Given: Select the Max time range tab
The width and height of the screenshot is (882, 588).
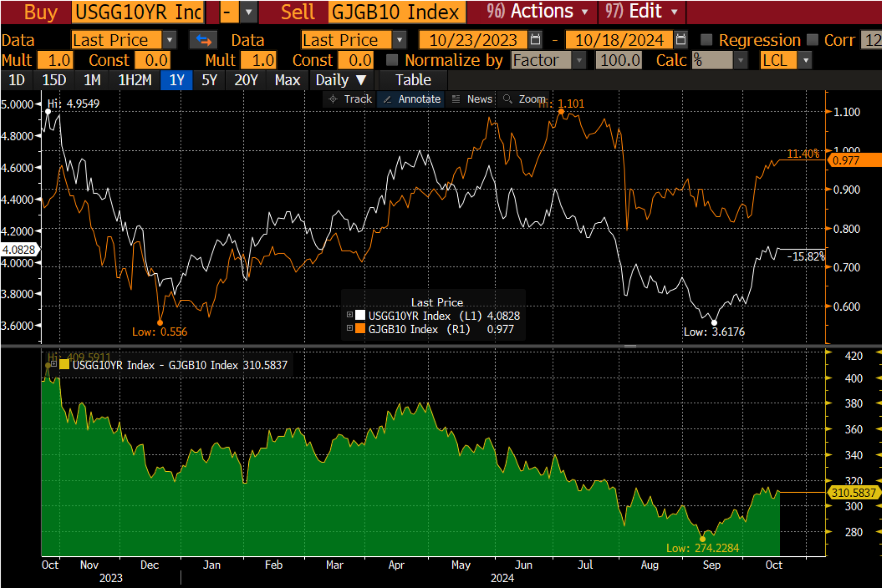Looking at the screenshot, I should (287, 80).
